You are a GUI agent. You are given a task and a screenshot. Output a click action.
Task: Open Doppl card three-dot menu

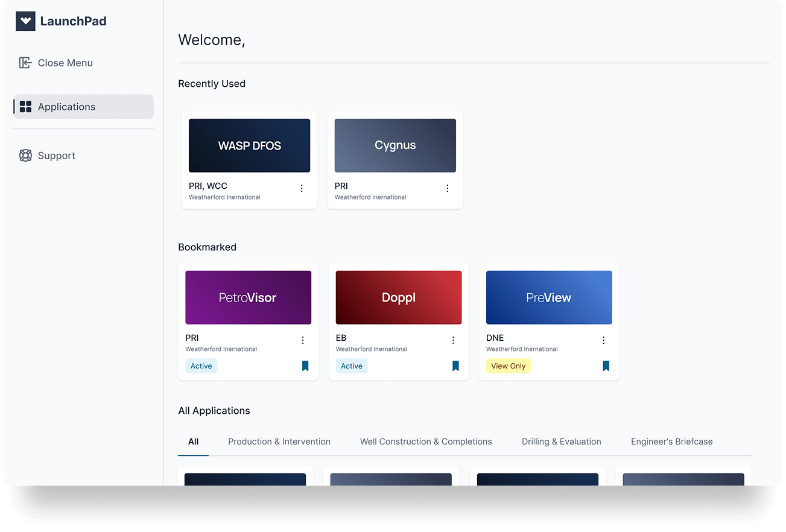point(453,340)
